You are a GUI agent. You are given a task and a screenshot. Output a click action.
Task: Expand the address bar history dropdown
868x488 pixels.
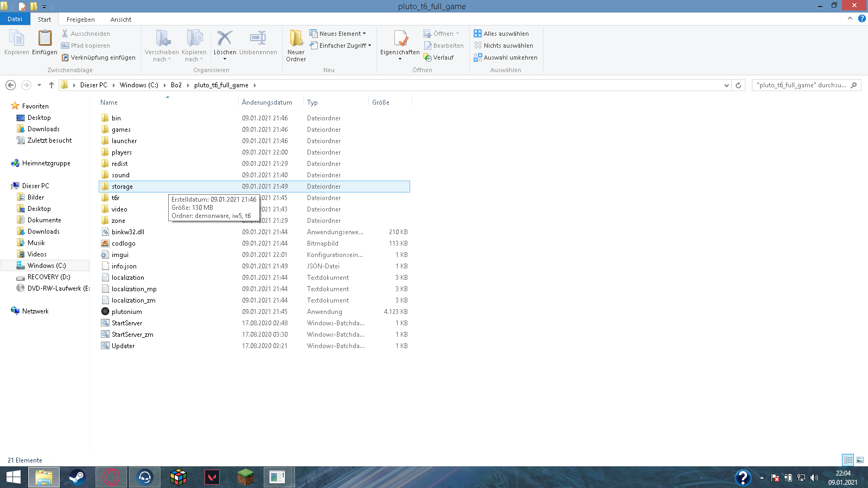pyautogui.click(x=726, y=85)
